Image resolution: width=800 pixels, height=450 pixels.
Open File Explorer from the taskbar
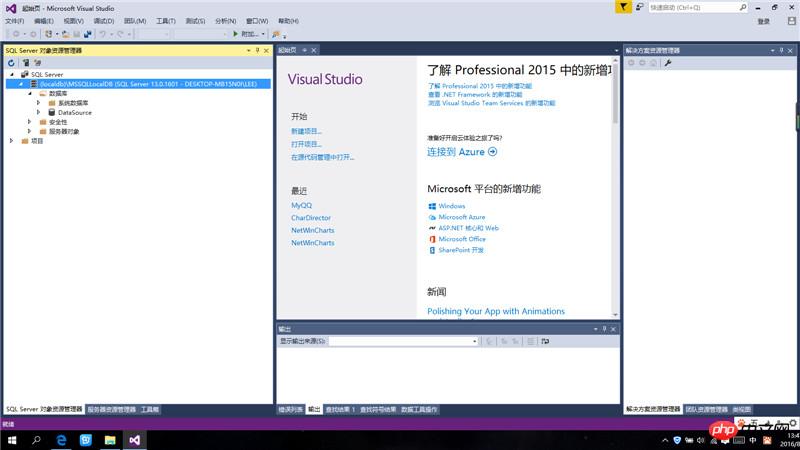click(110, 440)
